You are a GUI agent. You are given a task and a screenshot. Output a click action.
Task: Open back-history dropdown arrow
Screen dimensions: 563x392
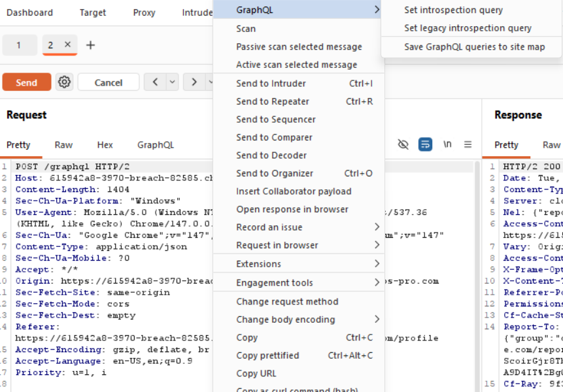point(173,82)
